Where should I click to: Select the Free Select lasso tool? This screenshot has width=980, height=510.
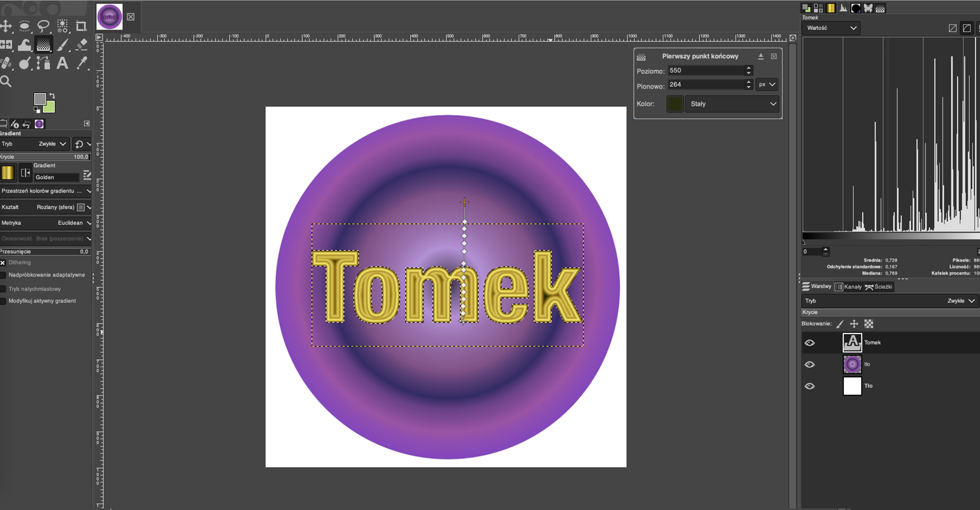click(x=43, y=26)
